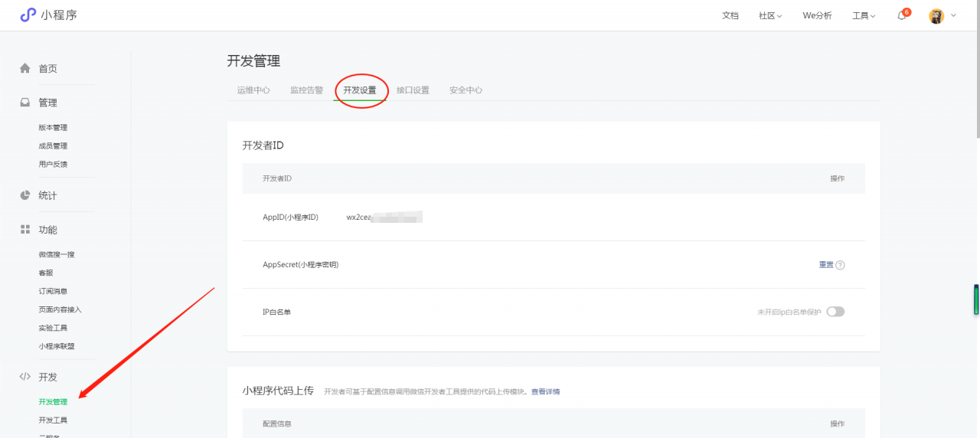
Task: Click the 开发 code brackets icon
Action: (x=25, y=377)
